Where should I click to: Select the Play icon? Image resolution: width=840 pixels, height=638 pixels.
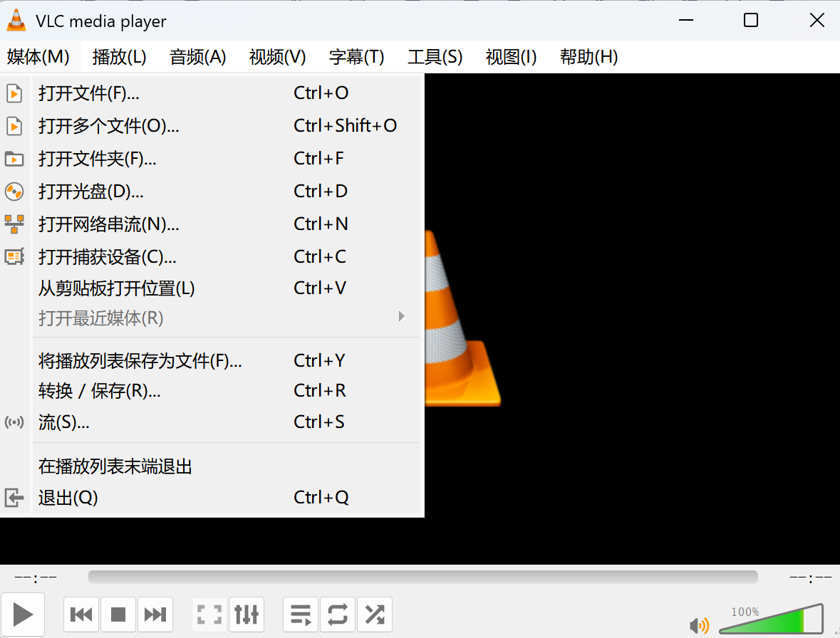[x=22, y=614]
